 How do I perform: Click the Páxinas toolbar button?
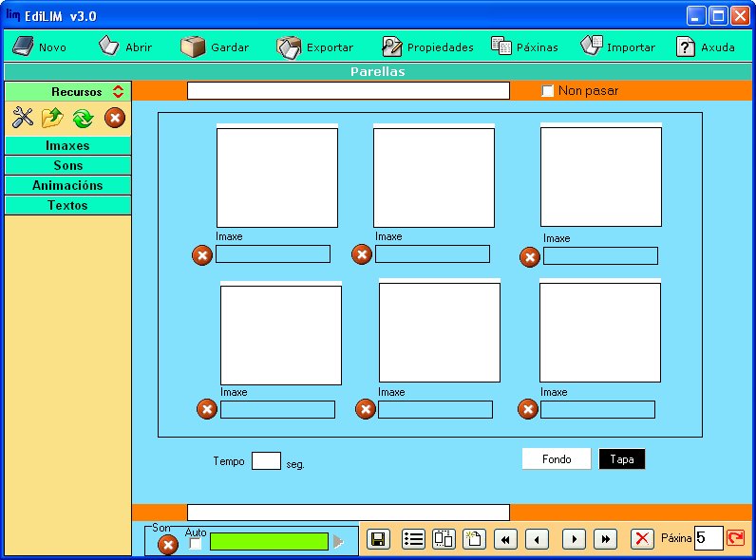click(x=524, y=47)
